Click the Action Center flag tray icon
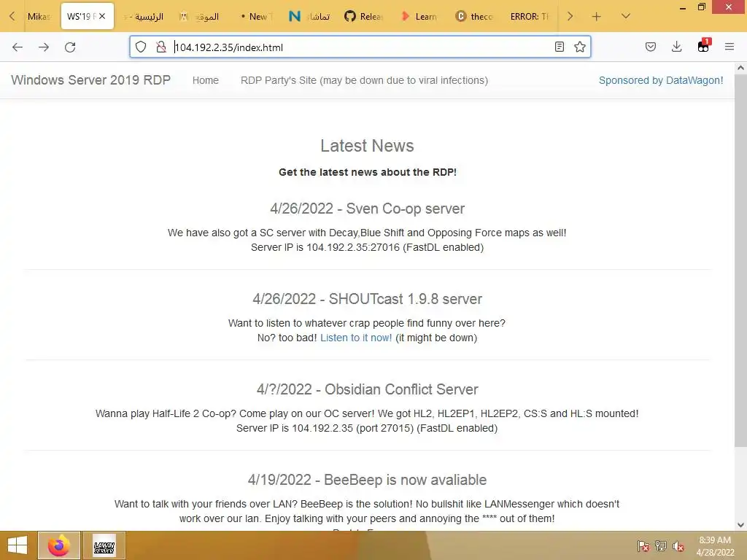 click(643, 545)
